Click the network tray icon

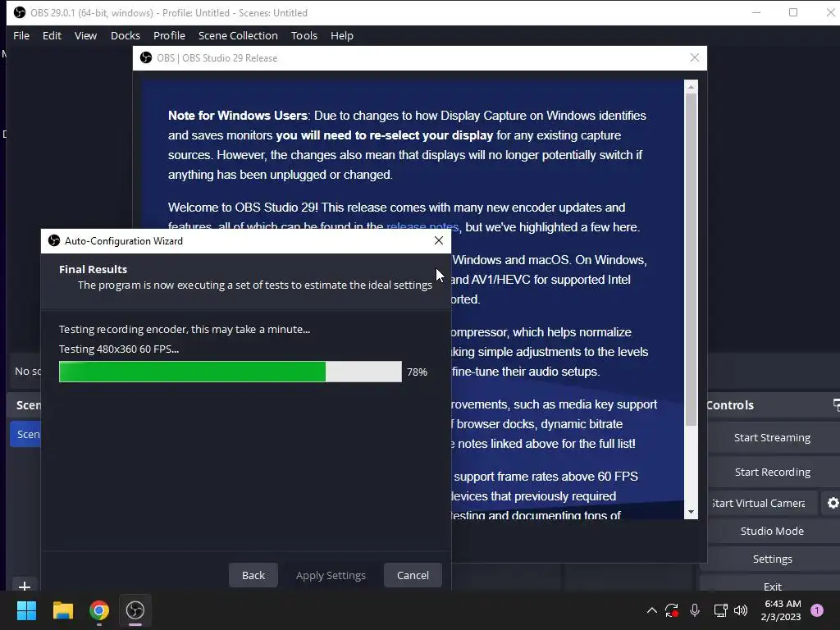click(720, 610)
